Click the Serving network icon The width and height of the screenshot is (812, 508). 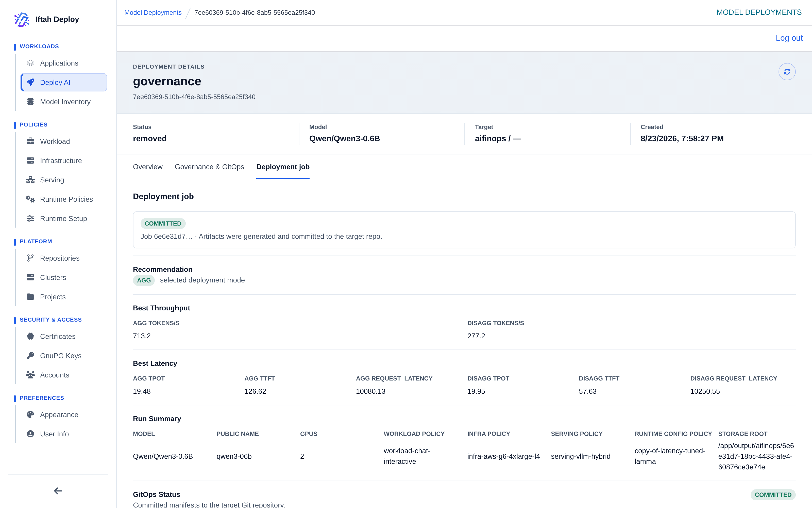point(30,180)
